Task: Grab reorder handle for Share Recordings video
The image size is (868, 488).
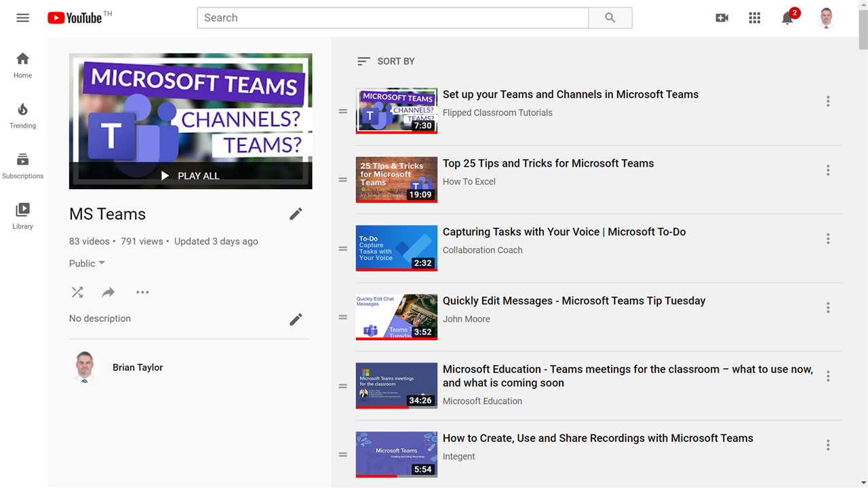Action: [343, 455]
